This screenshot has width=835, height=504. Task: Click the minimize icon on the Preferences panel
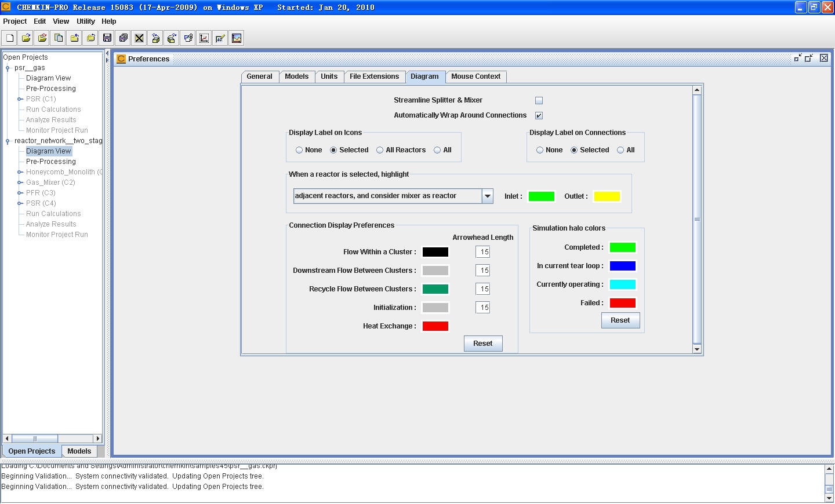(798, 58)
